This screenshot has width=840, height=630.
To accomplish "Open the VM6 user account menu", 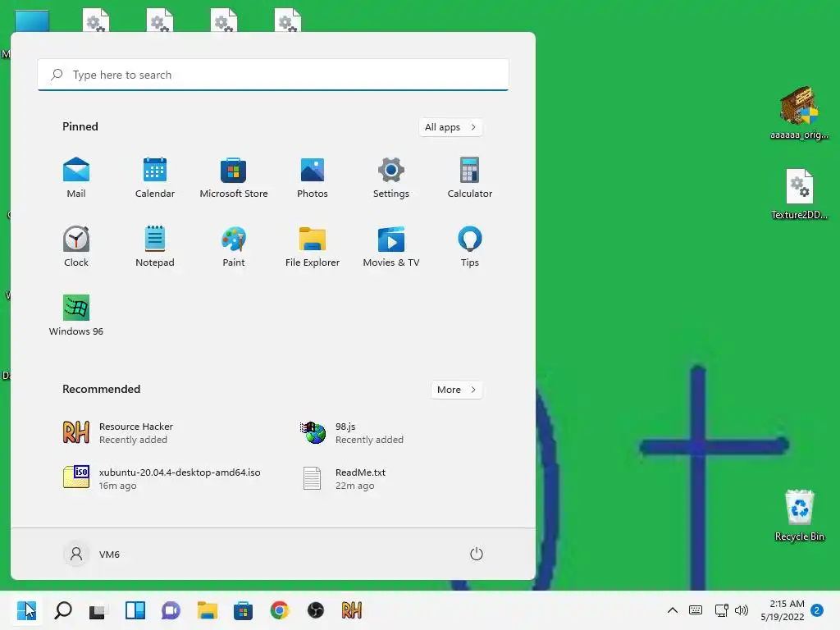I will coord(92,554).
